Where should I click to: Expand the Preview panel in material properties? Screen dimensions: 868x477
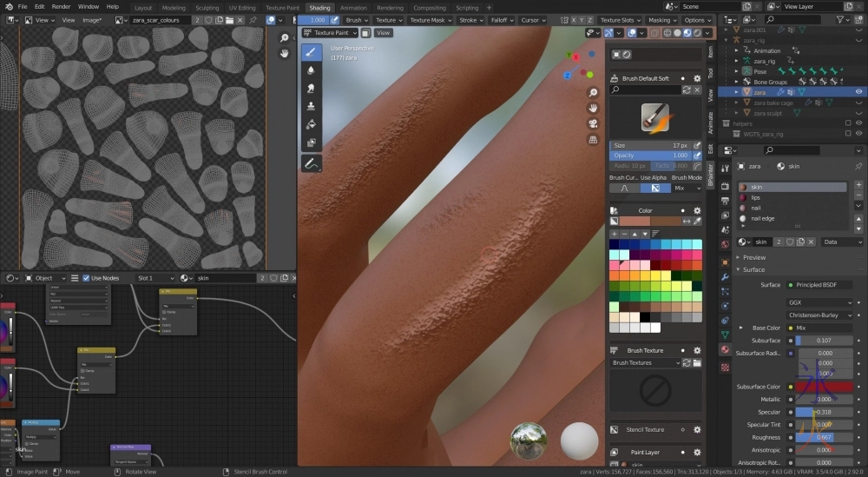click(x=754, y=257)
